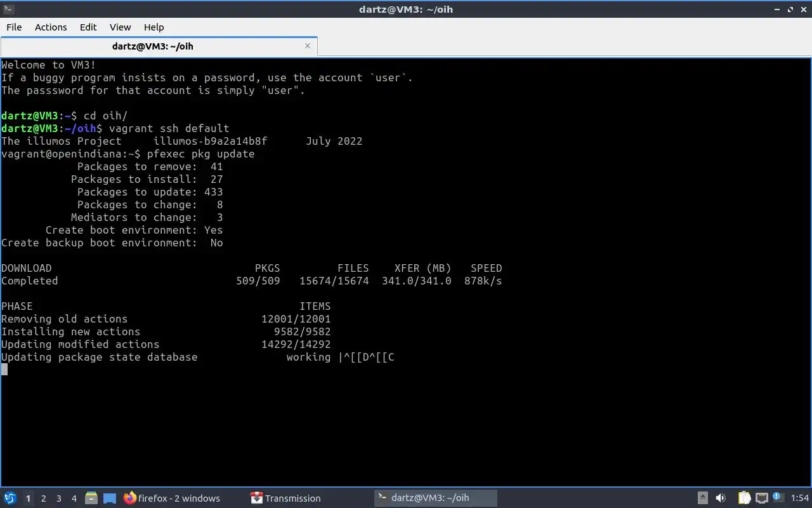Open the File menu
812x508 pixels.
click(14, 27)
